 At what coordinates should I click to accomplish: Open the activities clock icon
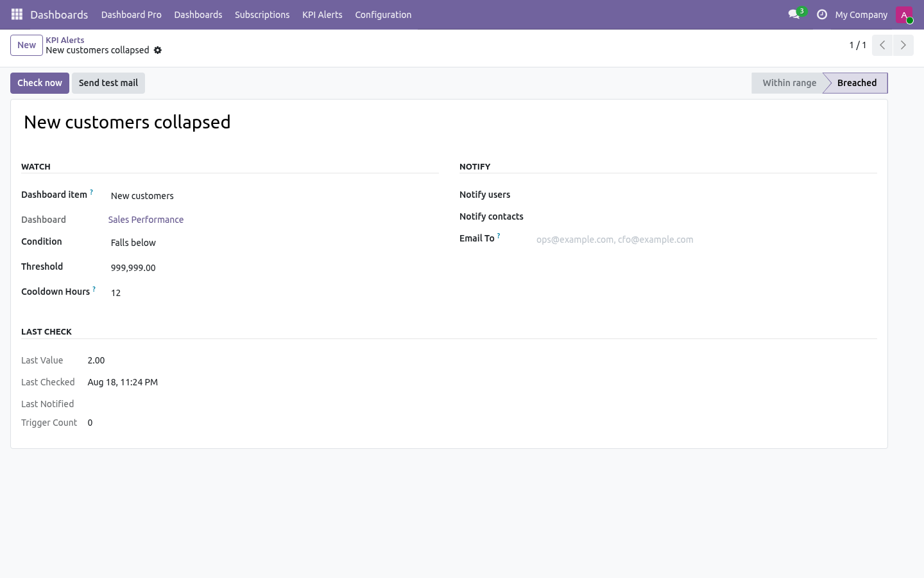click(x=821, y=14)
